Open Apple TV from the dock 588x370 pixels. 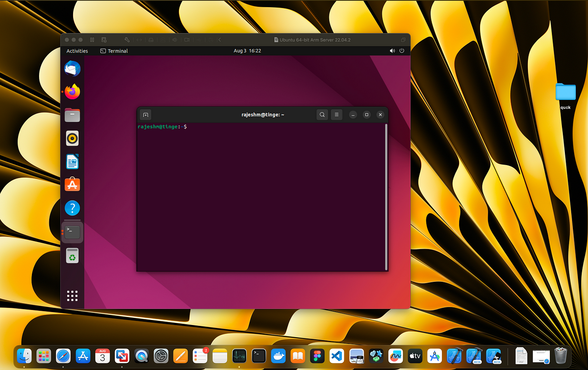coord(415,356)
